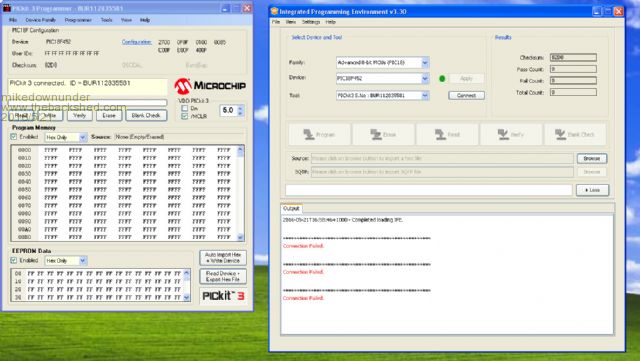Open the Tool dropdown in IPE
The image size is (640, 361).
pyautogui.click(x=425, y=96)
